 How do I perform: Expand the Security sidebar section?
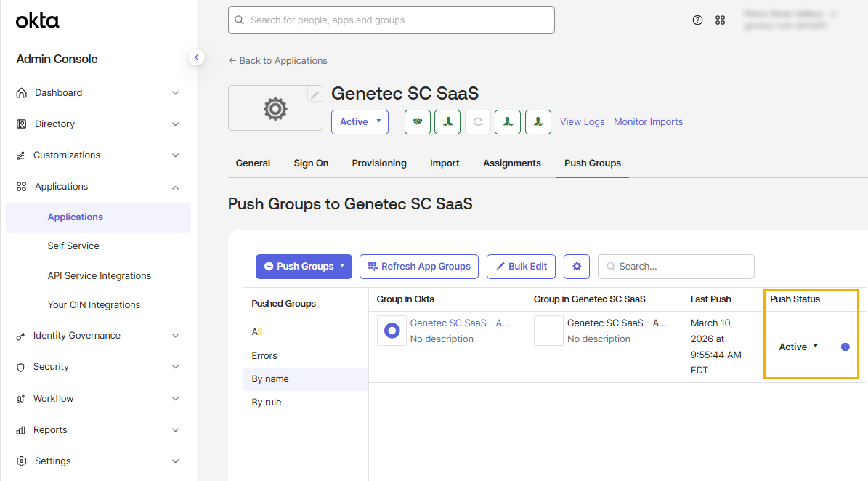98,367
